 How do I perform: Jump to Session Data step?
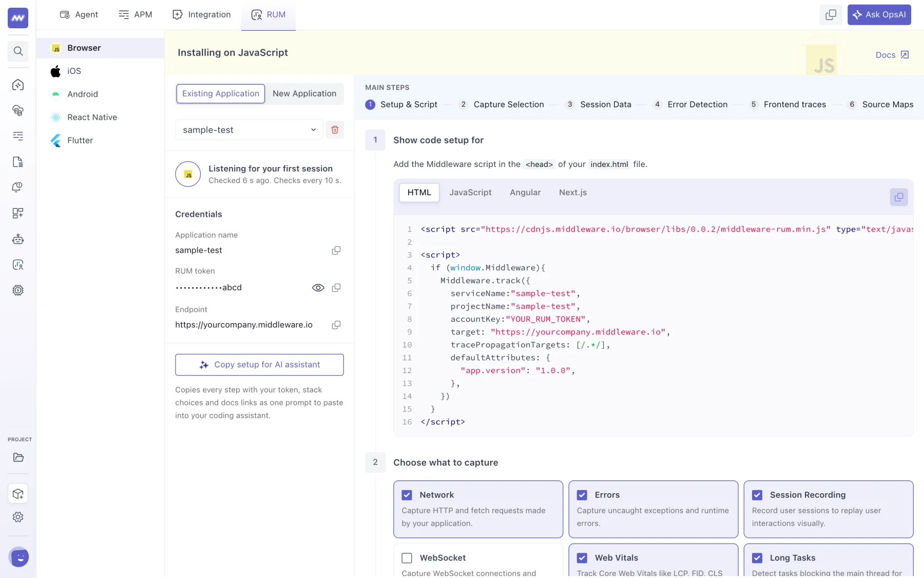tap(598, 104)
